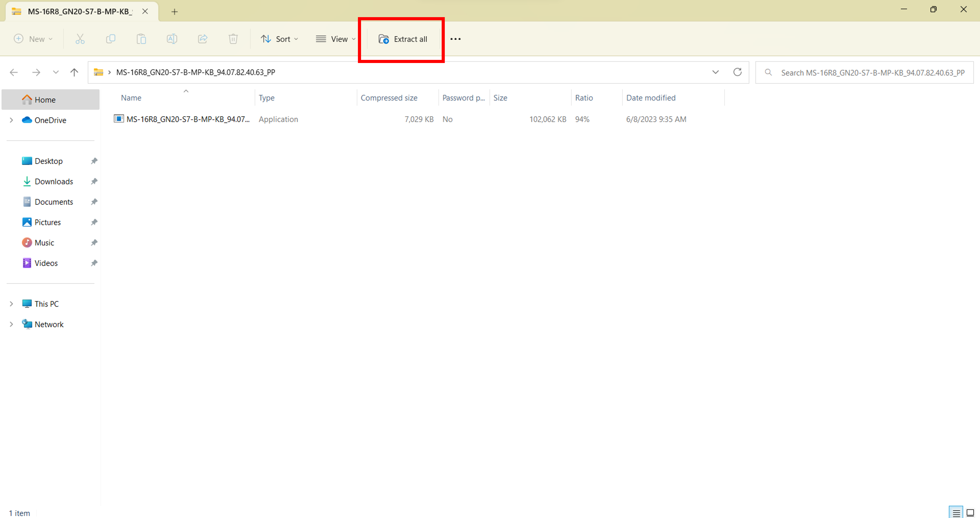Expand the This PC tree node

(11, 304)
